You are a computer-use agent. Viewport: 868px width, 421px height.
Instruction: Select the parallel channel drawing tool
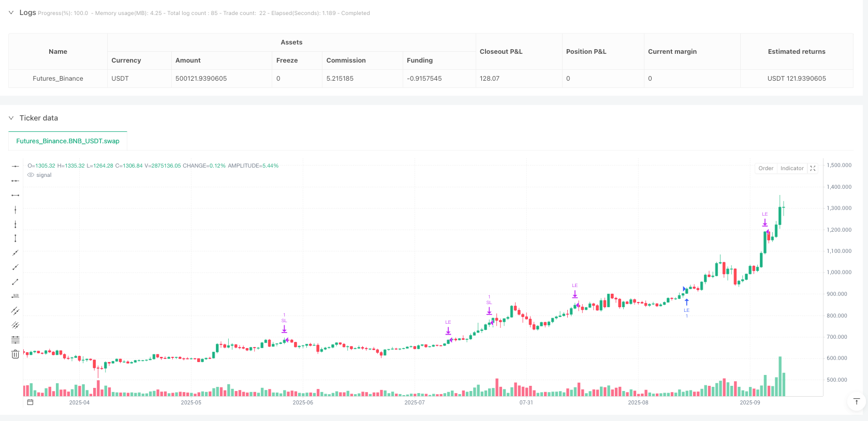click(16, 311)
